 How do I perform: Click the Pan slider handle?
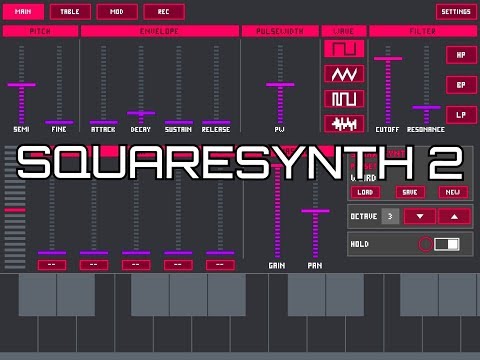(x=315, y=211)
